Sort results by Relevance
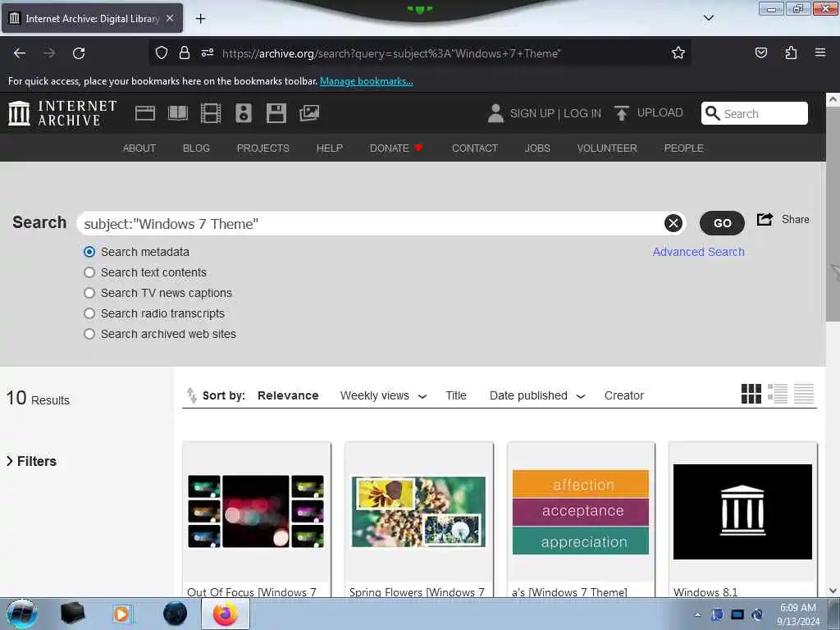 point(288,395)
